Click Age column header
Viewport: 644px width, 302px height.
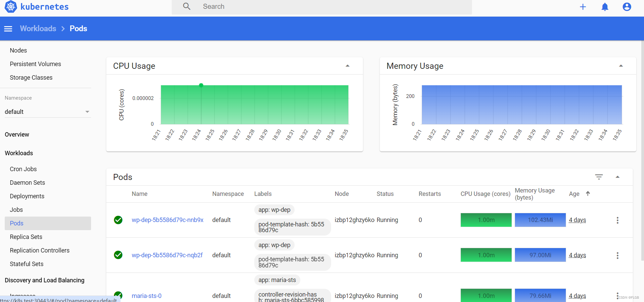574,194
